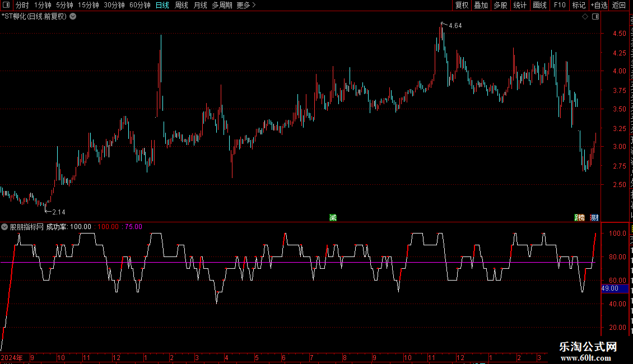The width and height of the screenshot is (633, 364).
Task: Click the 100.0 indicator axis label
Action: [x=618, y=234]
